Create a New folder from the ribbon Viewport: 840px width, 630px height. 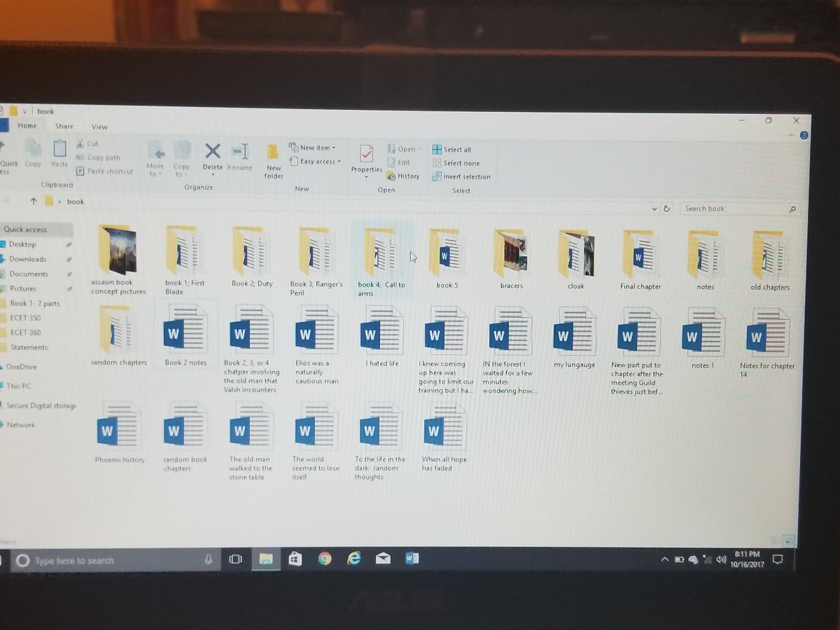(274, 160)
